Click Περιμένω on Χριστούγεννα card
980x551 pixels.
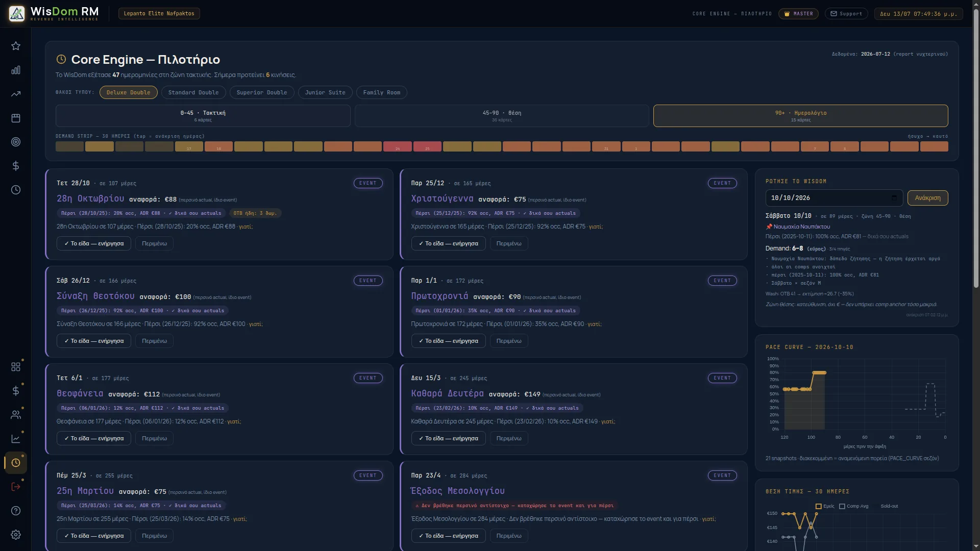[x=509, y=243]
